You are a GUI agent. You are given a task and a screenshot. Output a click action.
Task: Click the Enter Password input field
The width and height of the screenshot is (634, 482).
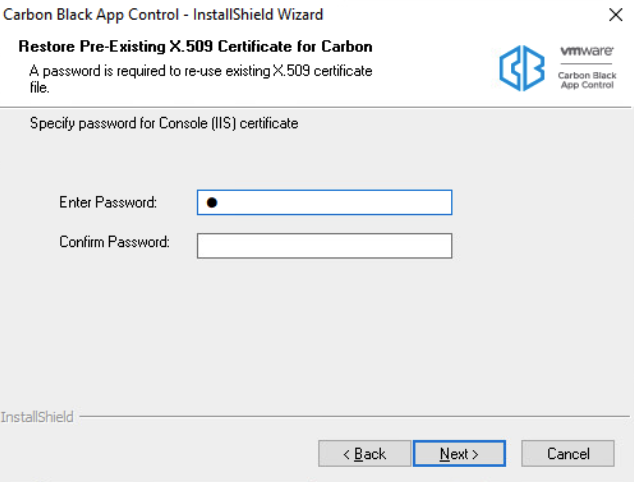click(x=324, y=202)
